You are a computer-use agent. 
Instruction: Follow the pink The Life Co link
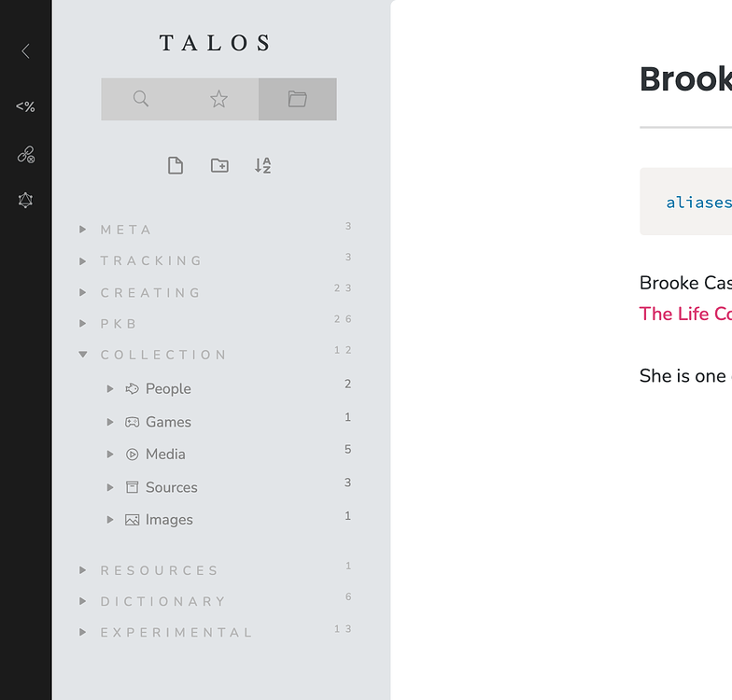(685, 314)
